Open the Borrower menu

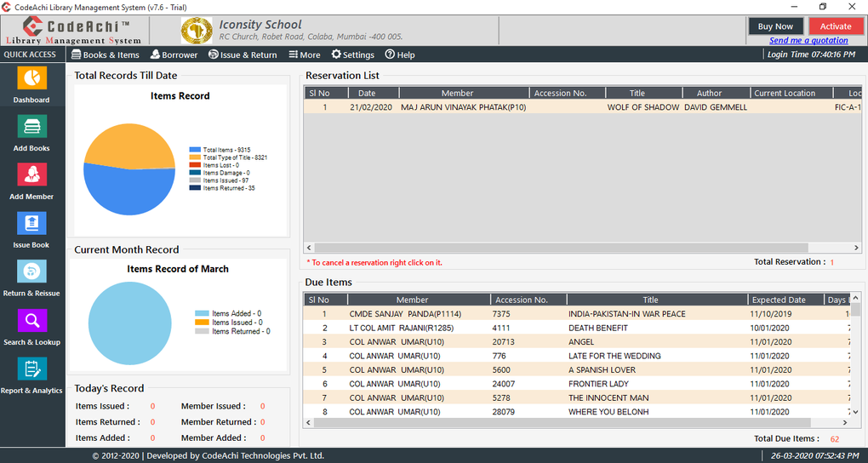pos(174,54)
